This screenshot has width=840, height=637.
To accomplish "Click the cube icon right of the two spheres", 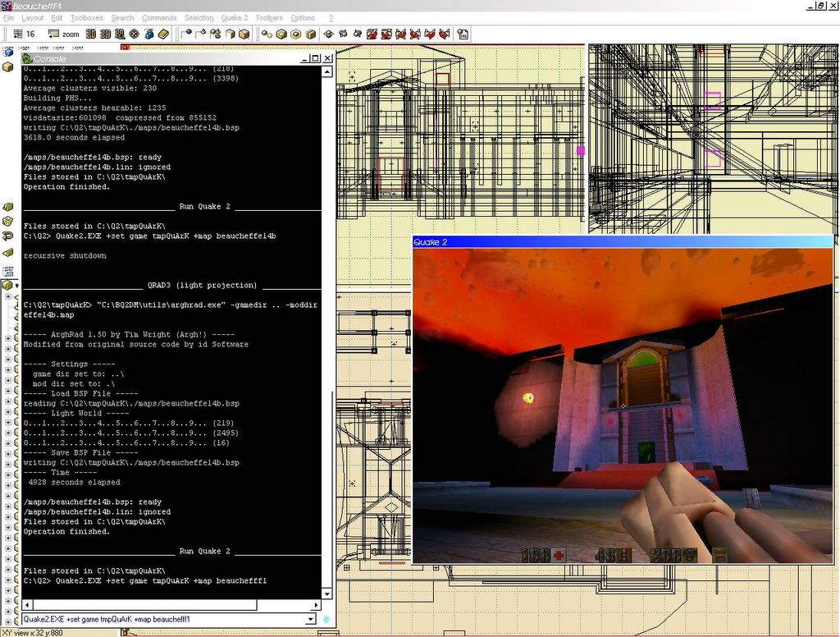I will tap(282, 34).
